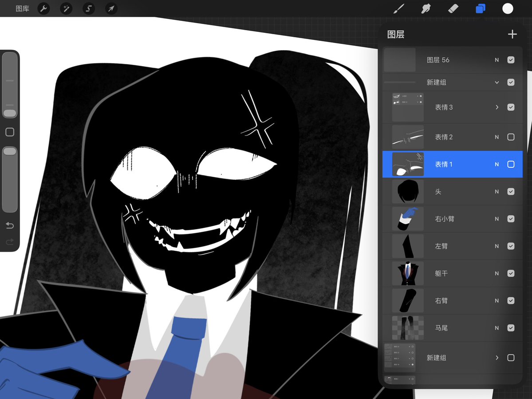Open blend mode N for 左臂
The height and width of the screenshot is (399, 532).
coord(497,246)
